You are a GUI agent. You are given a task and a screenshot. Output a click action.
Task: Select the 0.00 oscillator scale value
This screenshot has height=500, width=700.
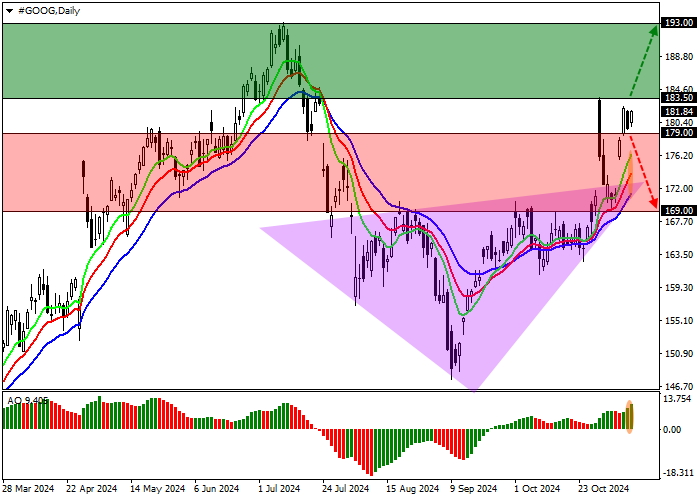(672, 429)
